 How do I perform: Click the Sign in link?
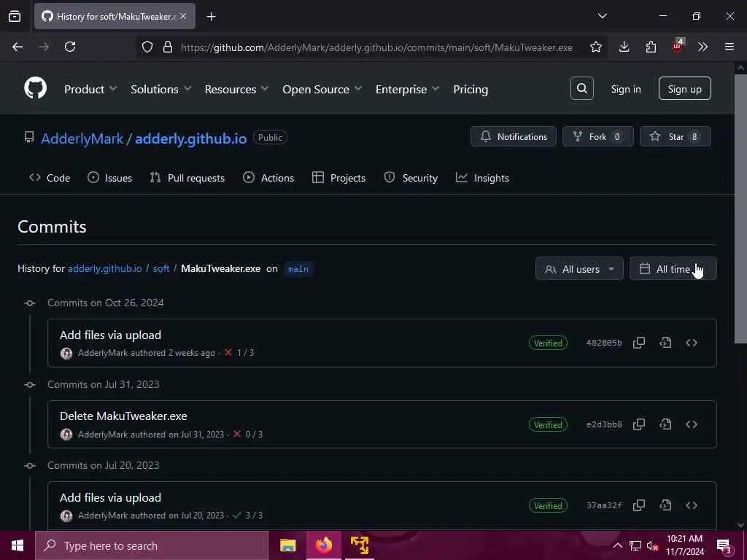pyautogui.click(x=626, y=89)
